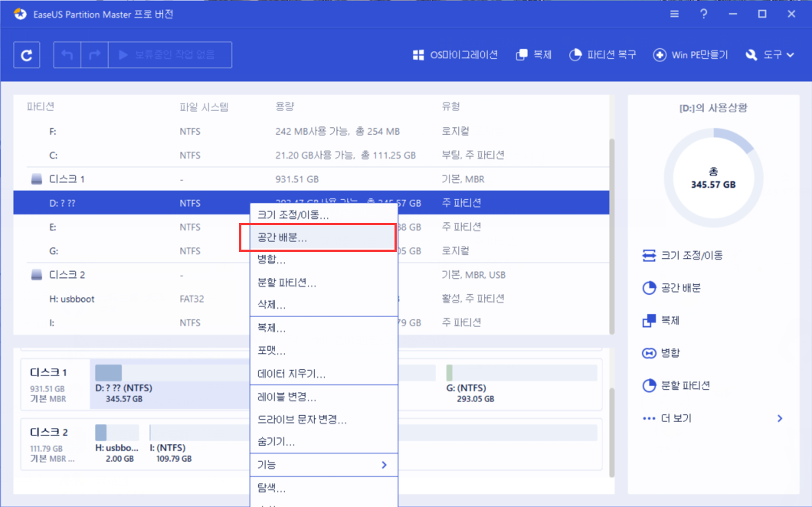The width and height of the screenshot is (812, 507).
Task: Click D: ? ?? (NFTS) block in disk map
Action: 170,384
